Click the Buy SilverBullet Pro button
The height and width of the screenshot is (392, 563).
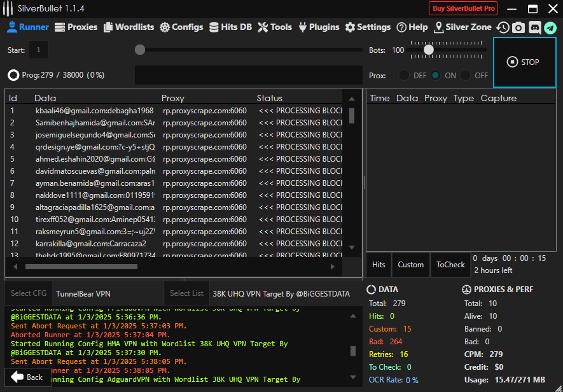click(x=462, y=8)
